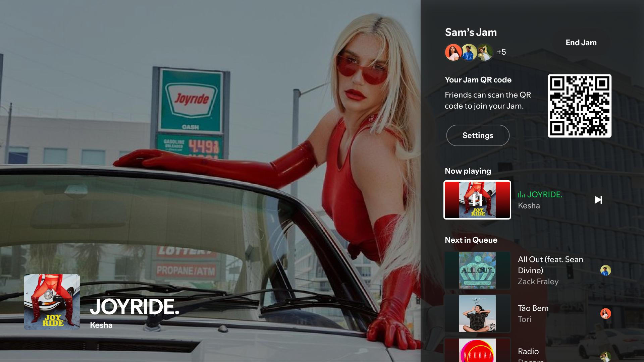Open the Jam Settings
This screenshot has height=362, width=644.
(x=478, y=135)
